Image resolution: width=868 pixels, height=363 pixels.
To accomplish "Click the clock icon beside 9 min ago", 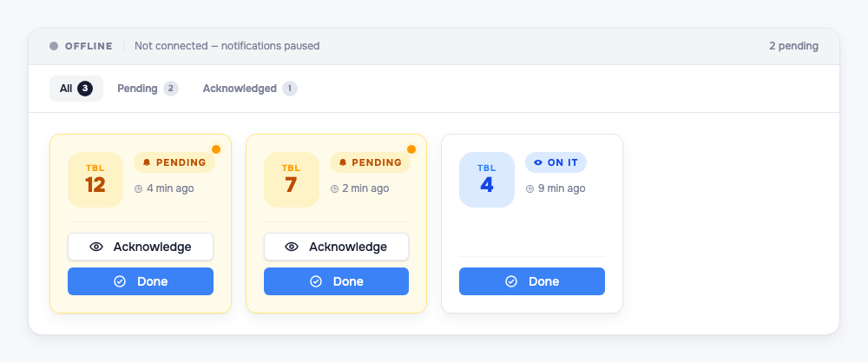I will [529, 189].
